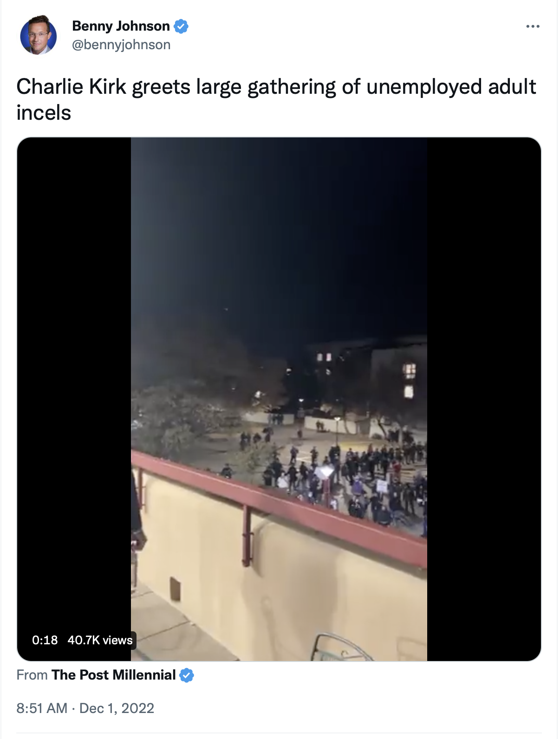The width and height of the screenshot is (560, 739).
Task: Click the word 'incels' in the tweet
Action: pyautogui.click(x=44, y=113)
